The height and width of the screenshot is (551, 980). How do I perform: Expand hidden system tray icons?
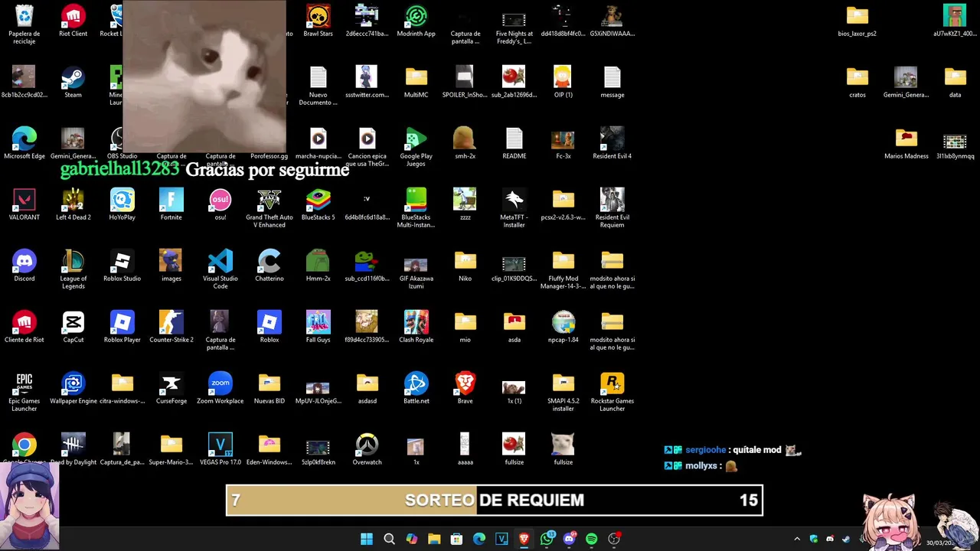pyautogui.click(x=797, y=539)
